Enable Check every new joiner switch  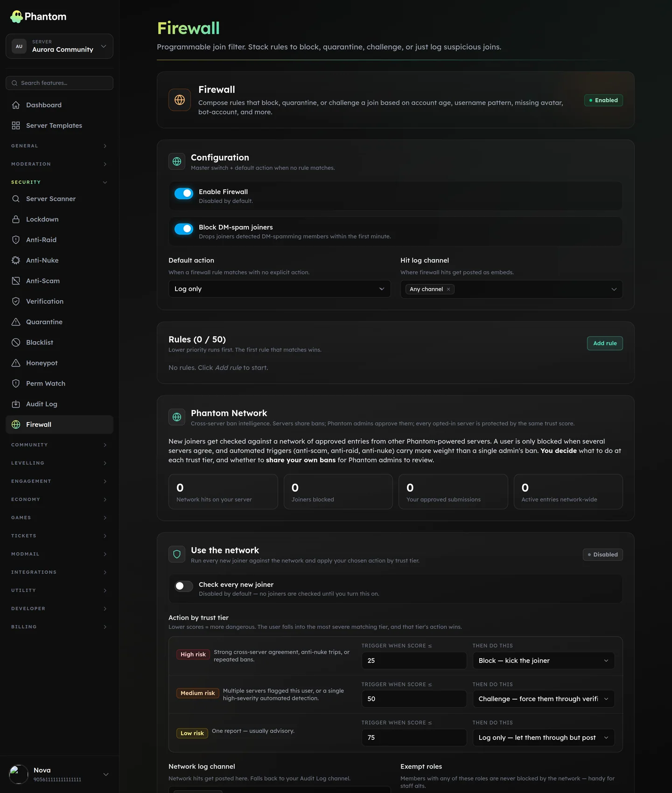coord(184,586)
